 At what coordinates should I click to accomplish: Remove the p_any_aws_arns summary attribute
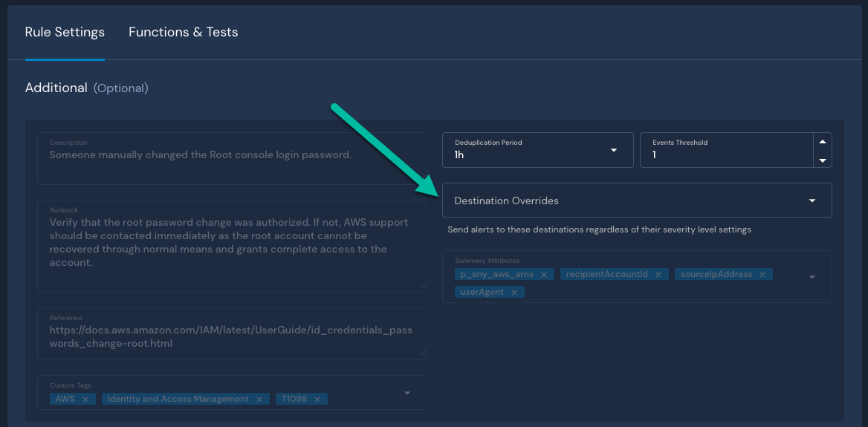(x=543, y=275)
